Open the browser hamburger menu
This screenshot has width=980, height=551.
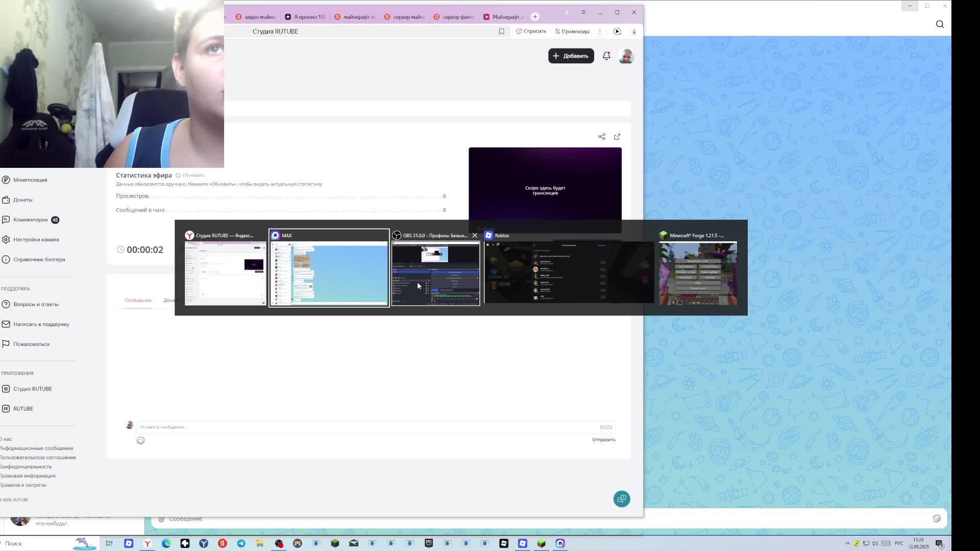point(583,12)
